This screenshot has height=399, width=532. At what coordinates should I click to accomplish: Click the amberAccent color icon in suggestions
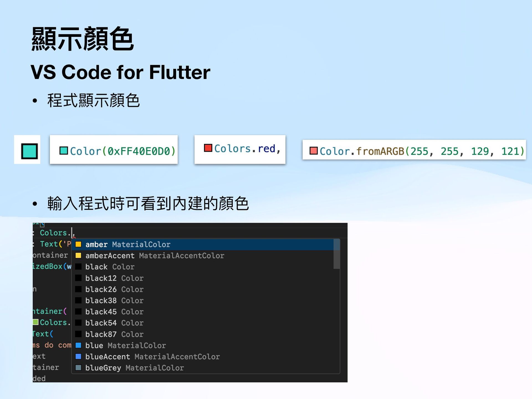point(78,255)
